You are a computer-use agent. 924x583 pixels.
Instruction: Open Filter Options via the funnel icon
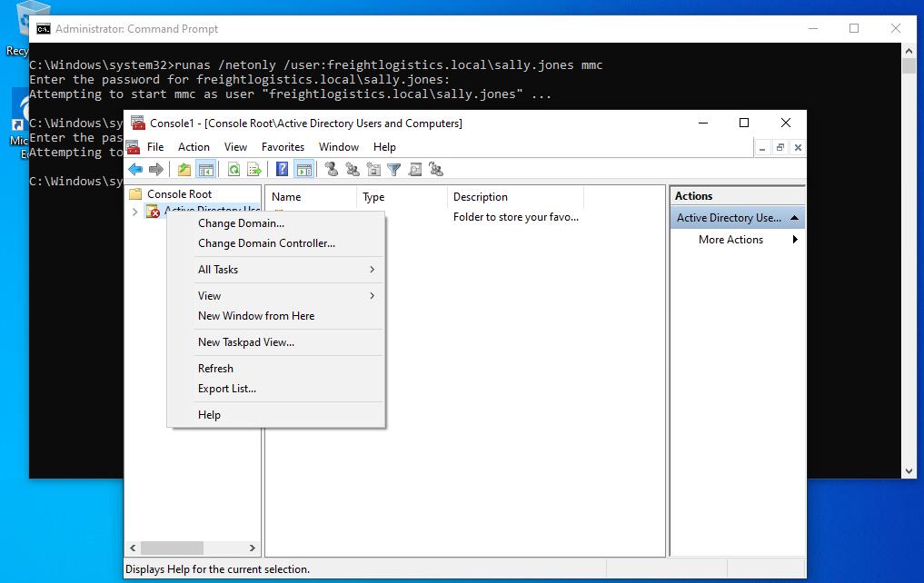(x=393, y=169)
